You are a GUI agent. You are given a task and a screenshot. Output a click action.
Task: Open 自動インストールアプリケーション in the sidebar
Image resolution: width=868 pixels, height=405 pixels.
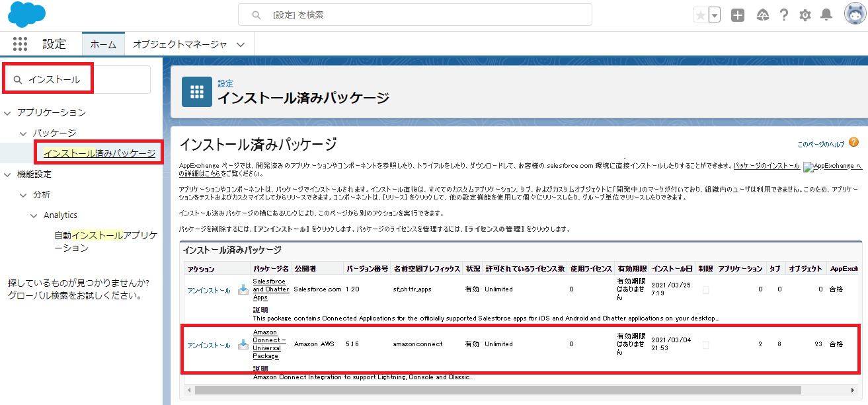(104, 241)
